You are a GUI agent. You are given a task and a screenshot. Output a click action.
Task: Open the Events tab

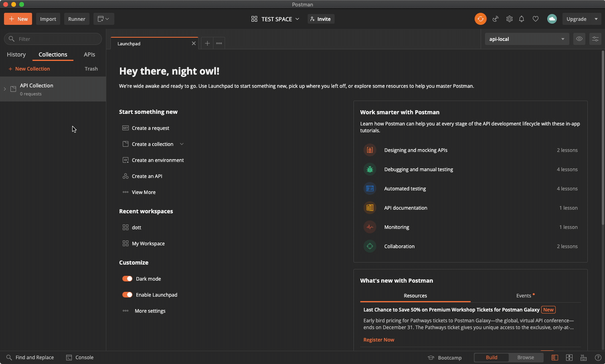526,296
